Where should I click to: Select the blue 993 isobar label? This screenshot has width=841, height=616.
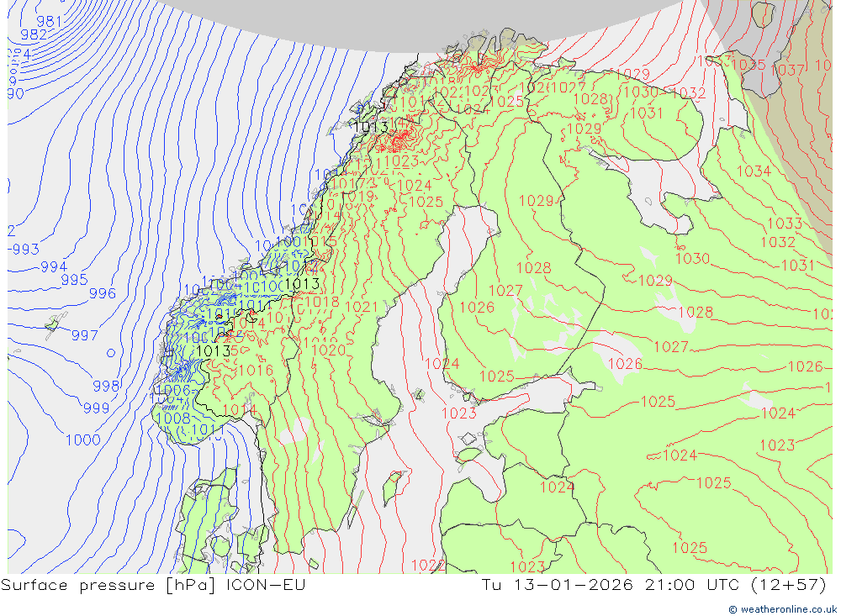[x=26, y=250]
